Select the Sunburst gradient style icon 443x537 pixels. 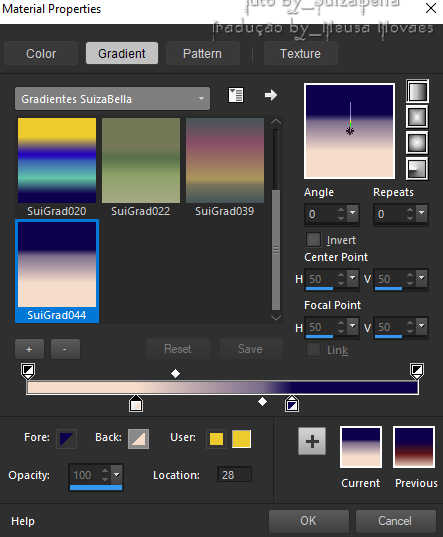coord(417,142)
